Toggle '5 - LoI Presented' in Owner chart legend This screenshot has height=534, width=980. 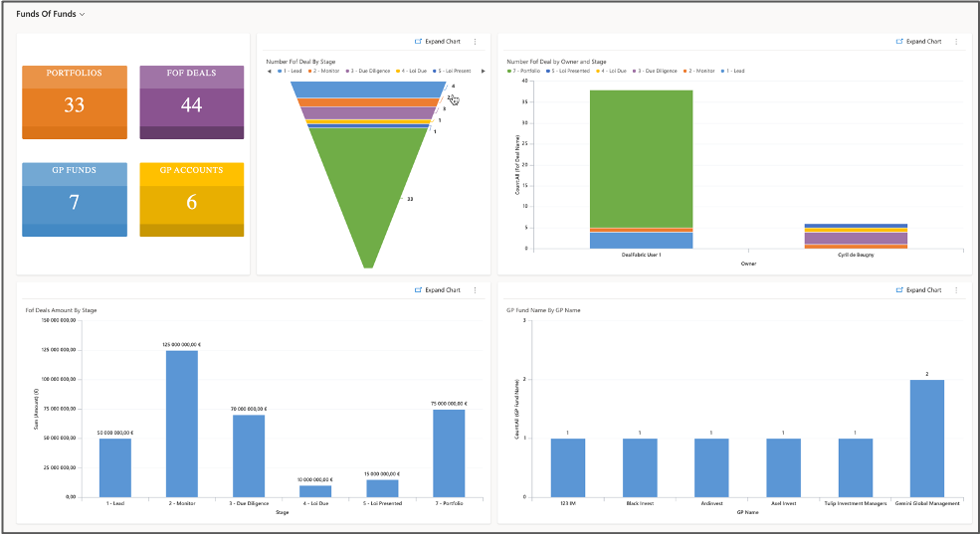[568, 72]
